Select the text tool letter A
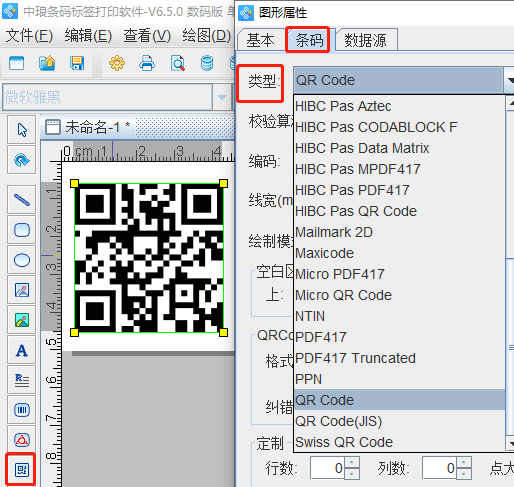This screenshot has height=487, width=514. (x=22, y=350)
